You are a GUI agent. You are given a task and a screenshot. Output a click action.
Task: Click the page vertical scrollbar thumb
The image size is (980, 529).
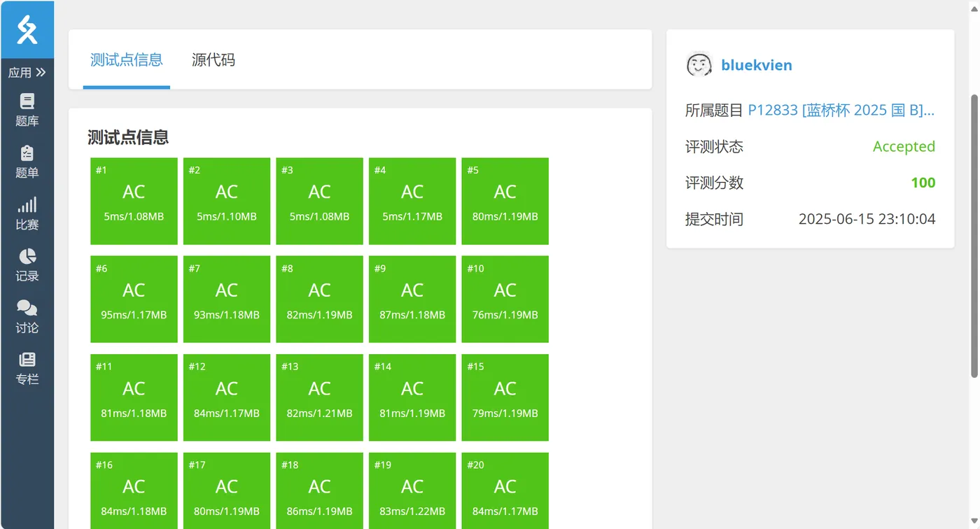click(974, 237)
